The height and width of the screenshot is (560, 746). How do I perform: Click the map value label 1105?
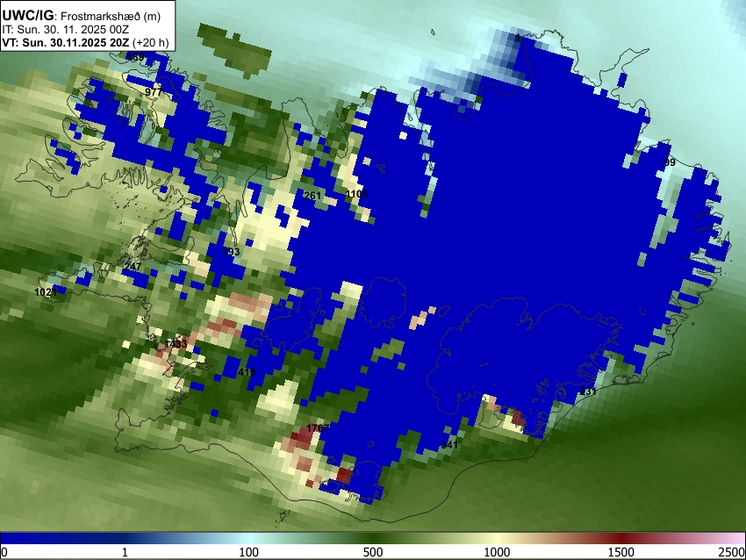[357, 194]
